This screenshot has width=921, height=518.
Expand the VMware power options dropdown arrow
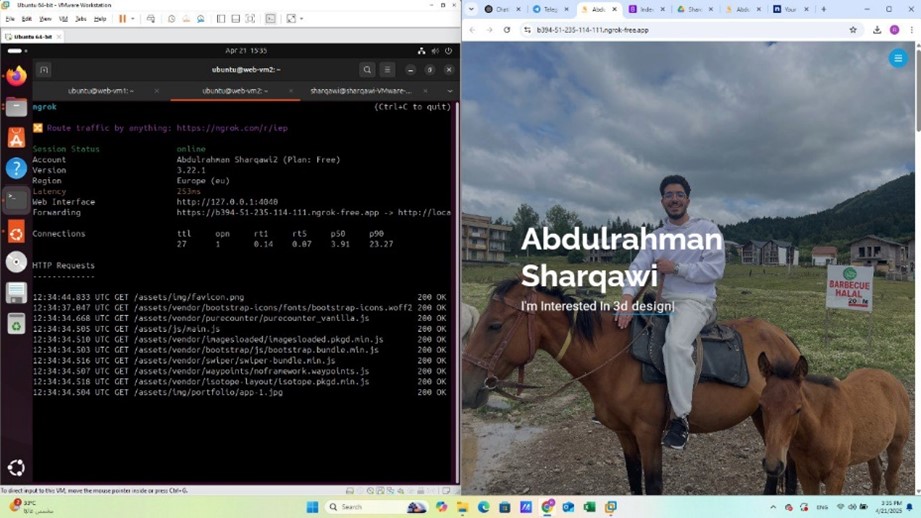coord(134,19)
